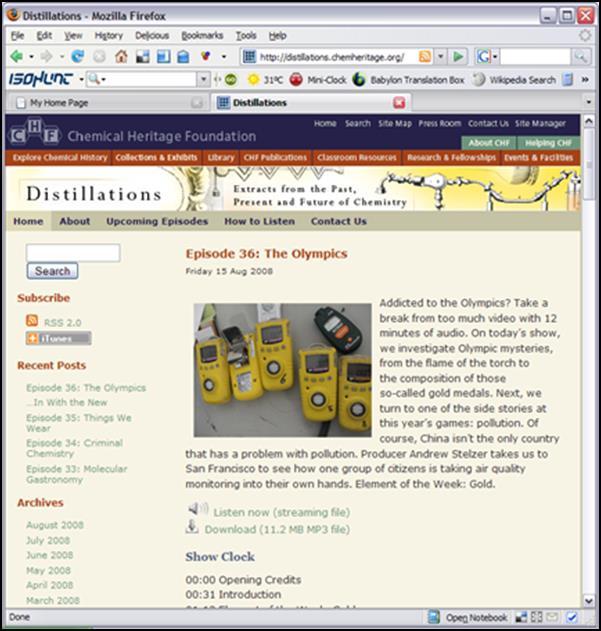The width and height of the screenshot is (601, 631).
Task: Click the Google search input box
Action: pyautogui.click(x=535, y=57)
